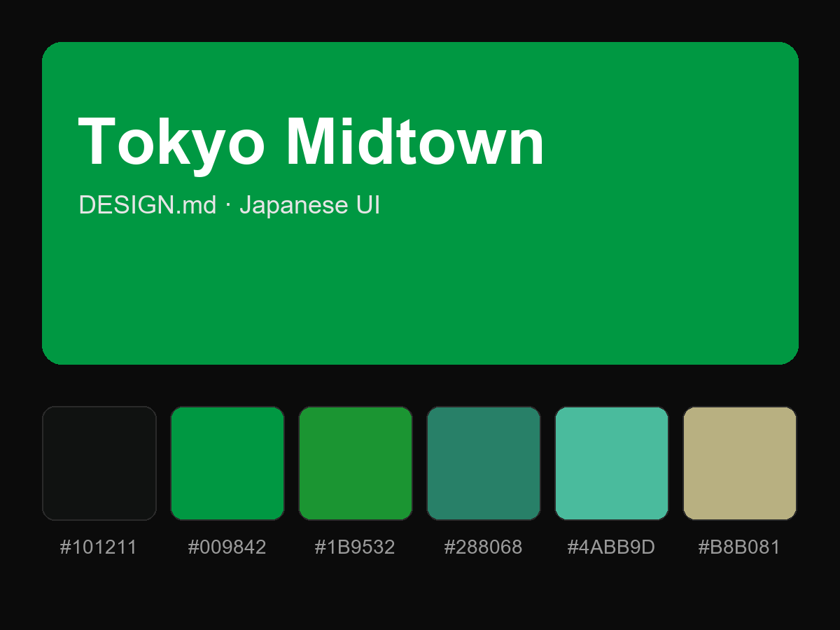The image size is (840, 630).
Task: Pick the #009842 green swatch
Action: point(227,463)
